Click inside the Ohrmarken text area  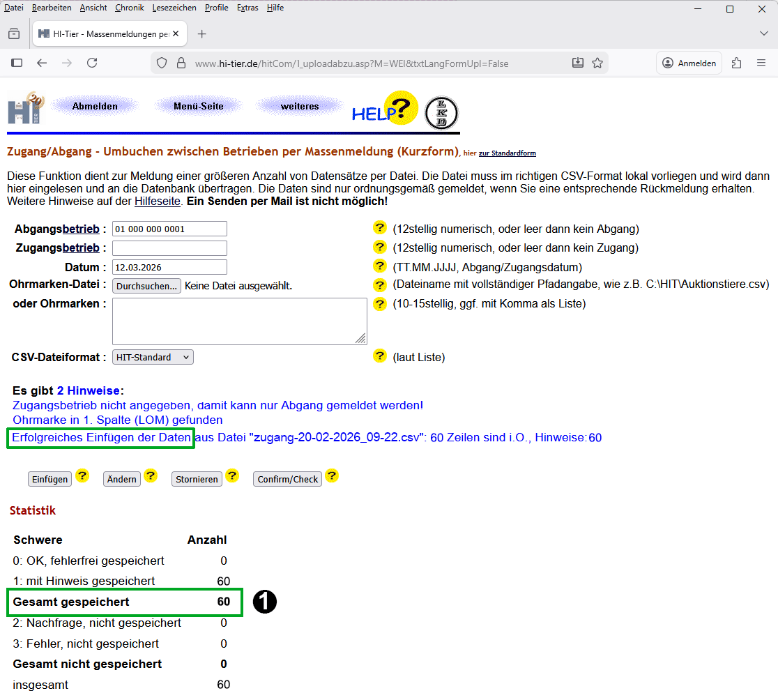(239, 321)
